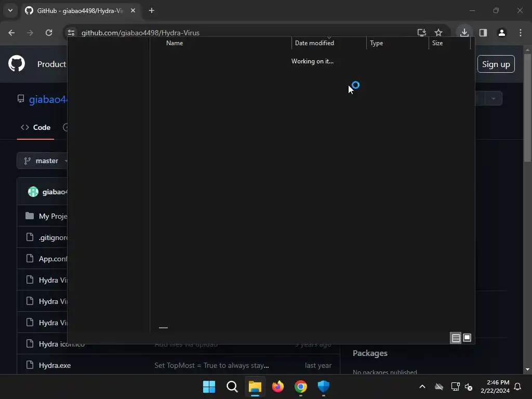
Task: Open the Hydra icon.ico file
Action: click(62, 344)
